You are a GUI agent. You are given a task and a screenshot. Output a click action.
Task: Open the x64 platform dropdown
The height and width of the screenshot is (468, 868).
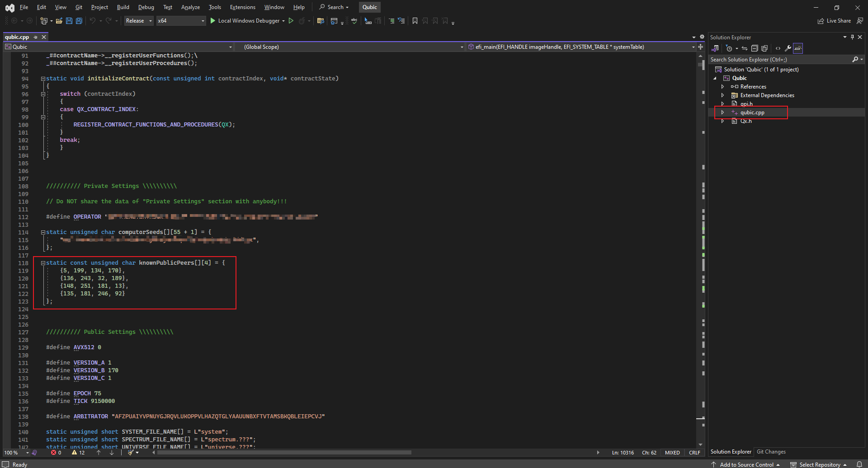pos(181,21)
